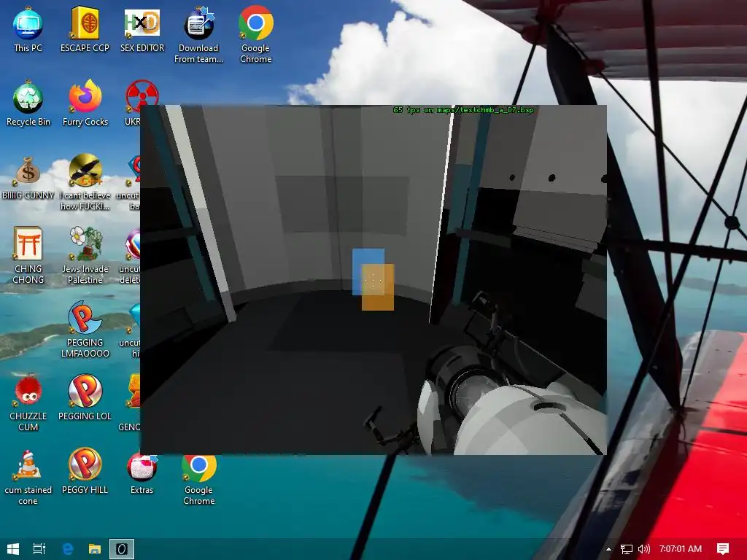The height and width of the screenshot is (560, 747).
Task: Select the red fuzzy CHUZZLE icon
Action: pos(28,403)
